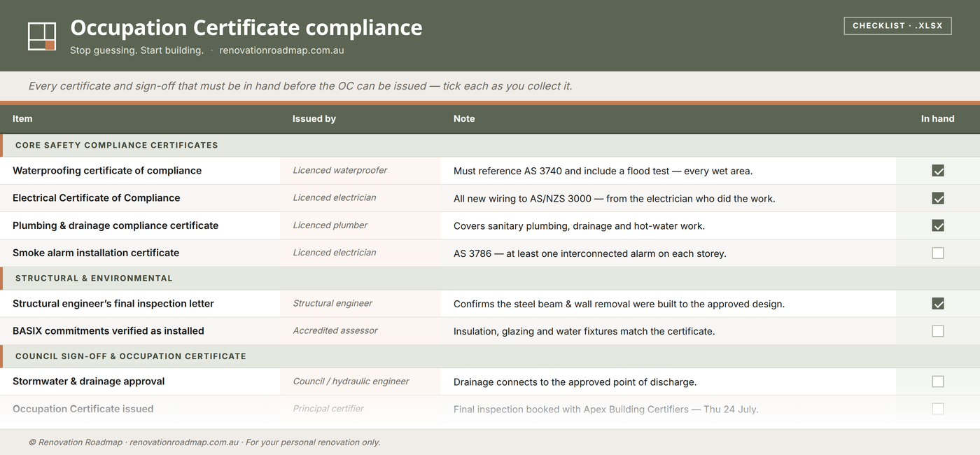Click the 'Stop guessing. Start building.' tagline
The image size is (980, 455).
click(x=137, y=50)
